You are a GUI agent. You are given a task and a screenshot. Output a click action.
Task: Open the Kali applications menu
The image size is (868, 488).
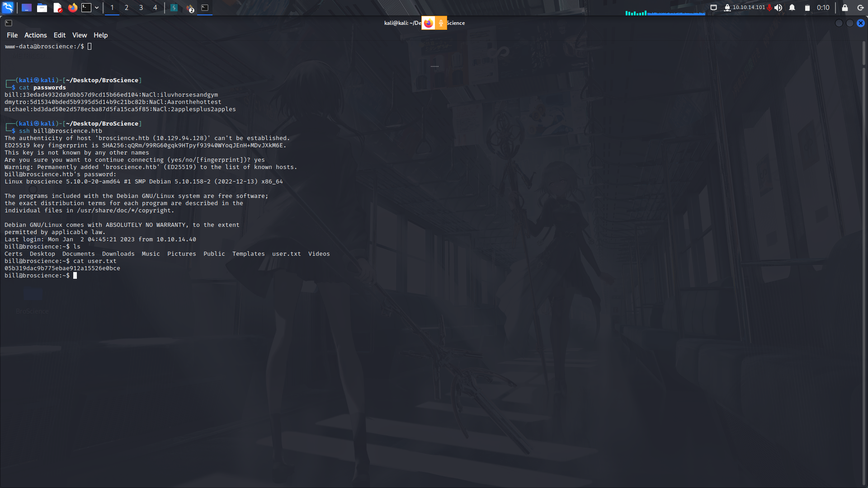click(8, 8)
